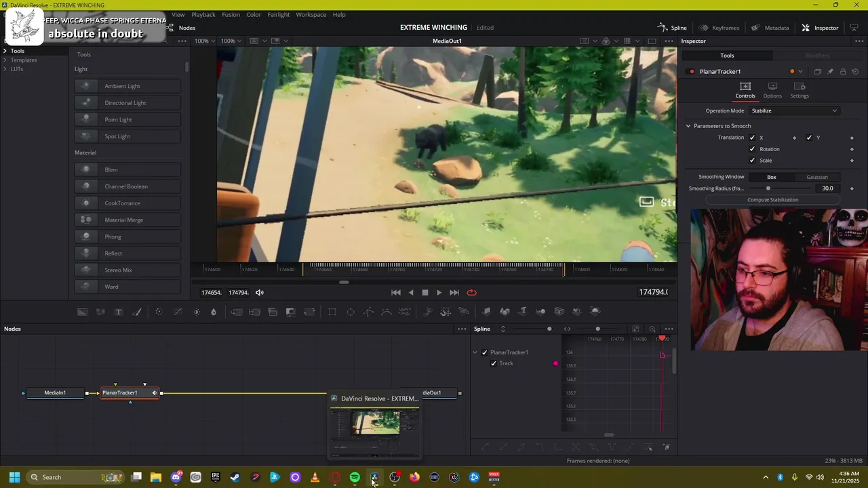The height and width of the screenshot is (488, 868).
Task: Mute audio with the speaker icon
Action: pyautogui.click(x=260, y=293)
